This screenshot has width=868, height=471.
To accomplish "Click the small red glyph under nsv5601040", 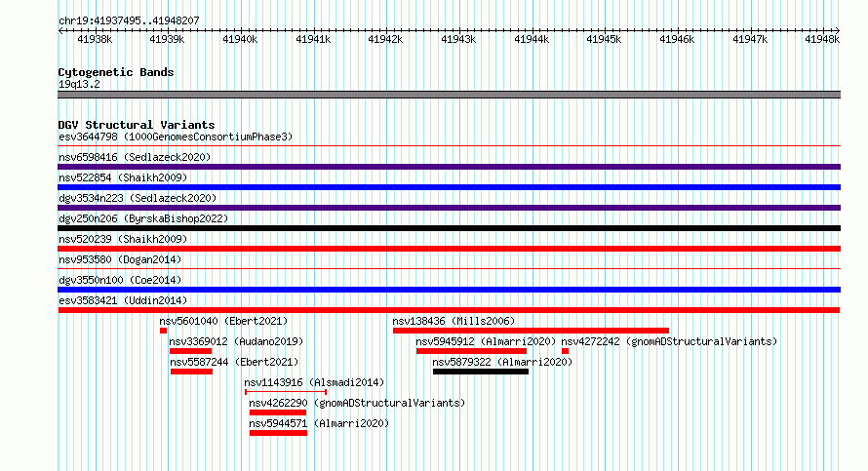I will [163, 331].
